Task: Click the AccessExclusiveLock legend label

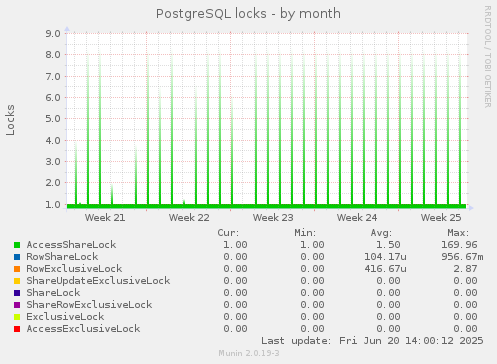Action: point(83,329)
